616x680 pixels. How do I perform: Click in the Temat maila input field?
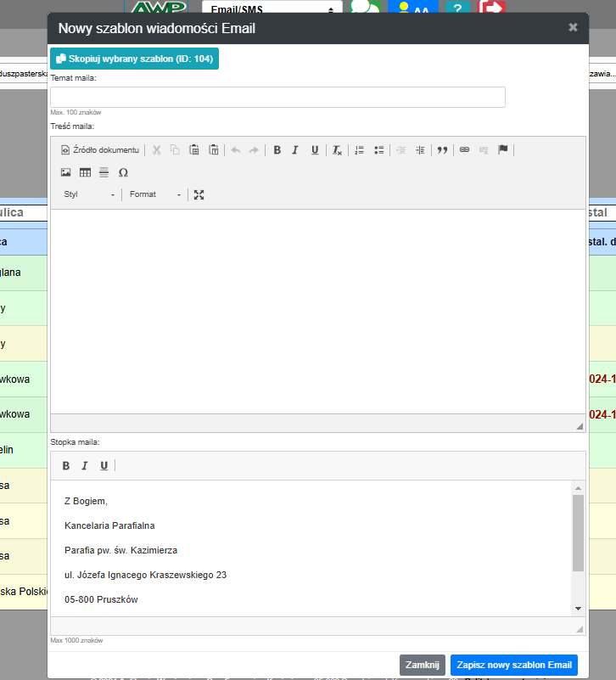tap(277, 97)
